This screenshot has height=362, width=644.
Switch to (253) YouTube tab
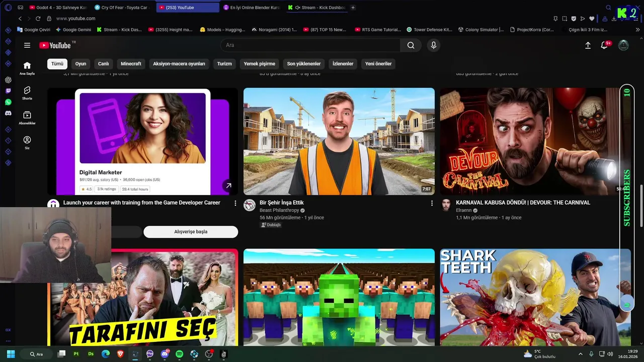coord(187,8)
